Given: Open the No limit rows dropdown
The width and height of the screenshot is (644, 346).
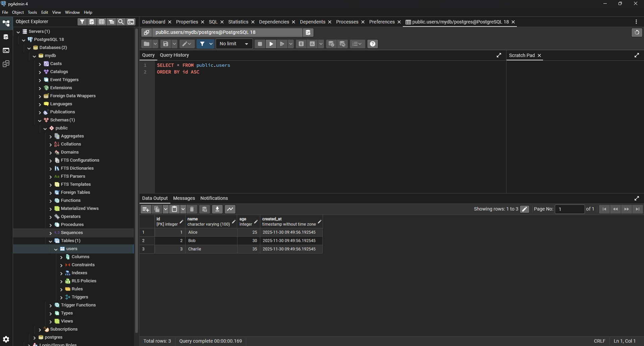Looking at the screenshot, I should [234, 44].
